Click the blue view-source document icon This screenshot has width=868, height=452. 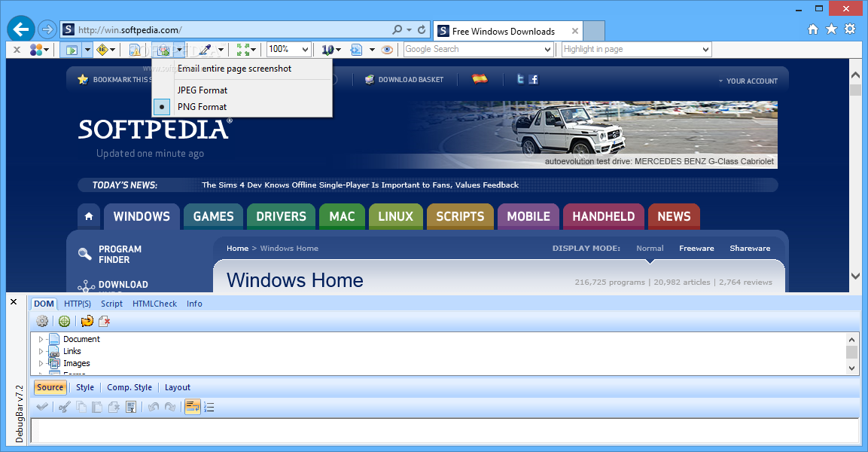coord(356,50)
